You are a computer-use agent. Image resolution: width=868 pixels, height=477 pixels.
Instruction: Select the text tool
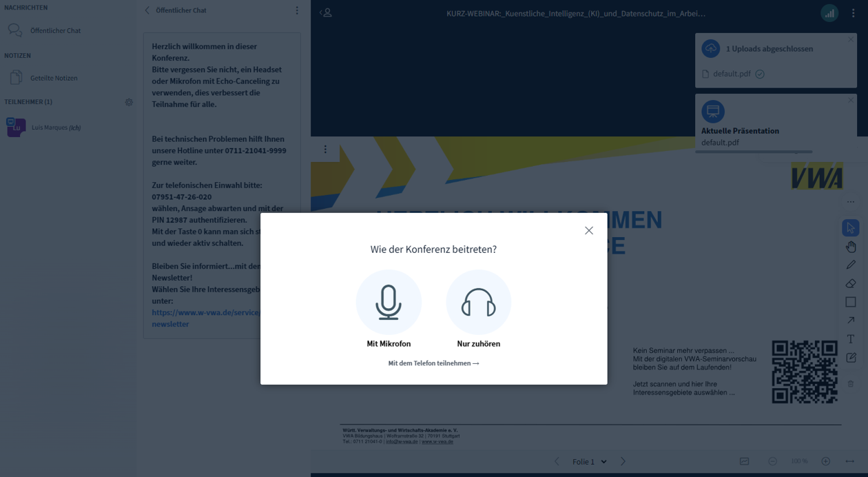click(x=851, y=339)
